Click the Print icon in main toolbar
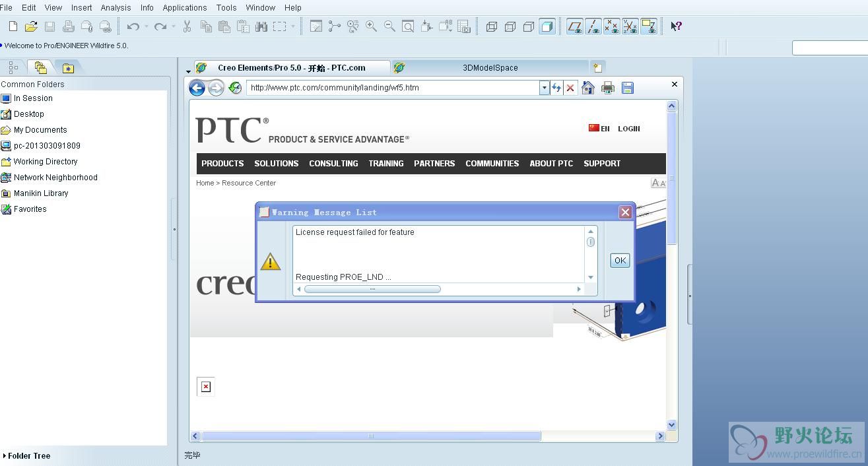This screenshot has width=868, height=466. [68, 26]
